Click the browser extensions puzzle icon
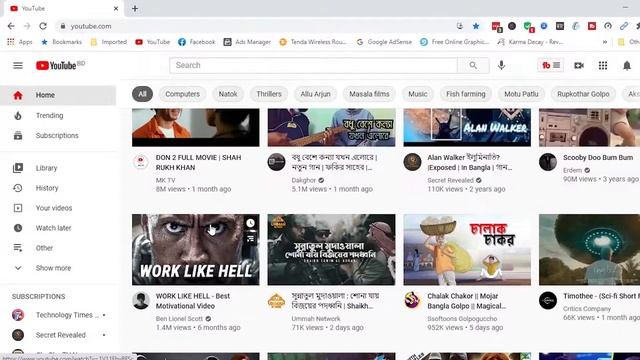The image size is (640, 360). click(x=637, y=26)
